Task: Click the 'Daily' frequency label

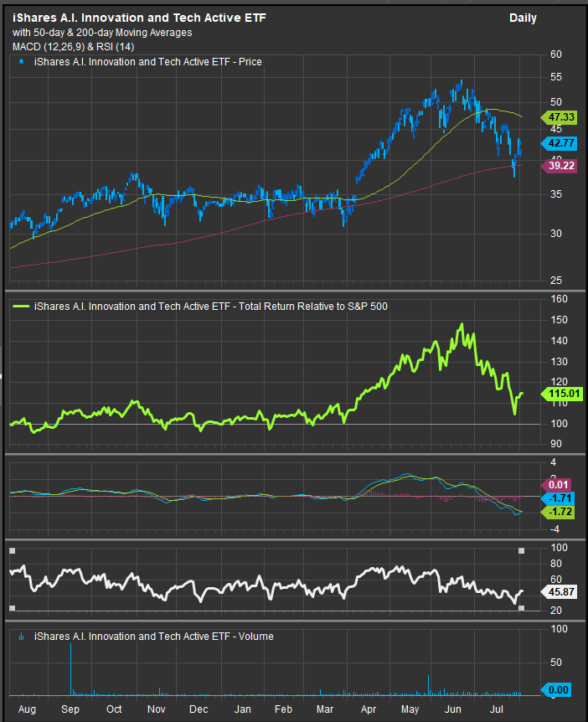Action: click(x=523, y=18)
